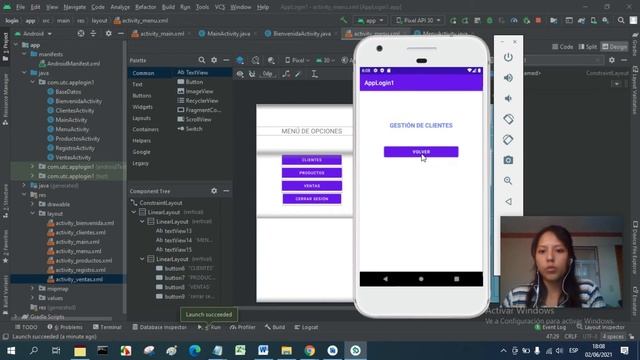Collapse the manifests folder
The image size is (640, 360).
click(24, 54)
